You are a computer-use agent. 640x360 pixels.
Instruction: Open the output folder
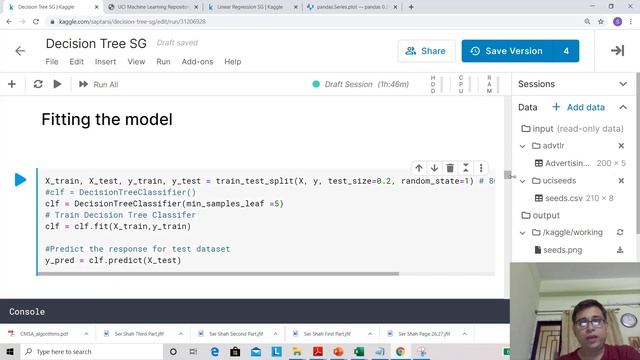[x=540, y=216]
